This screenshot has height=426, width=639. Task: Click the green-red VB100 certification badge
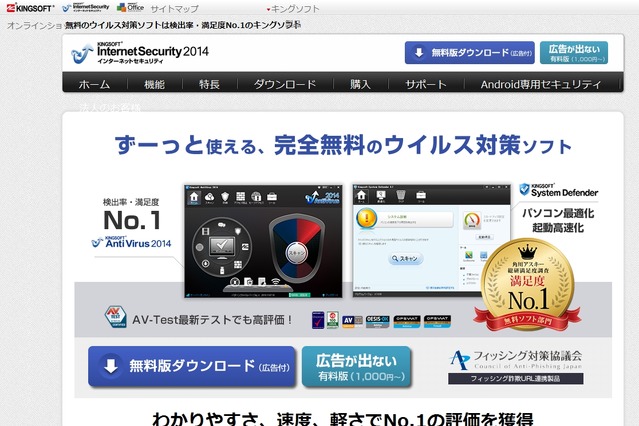333,320
